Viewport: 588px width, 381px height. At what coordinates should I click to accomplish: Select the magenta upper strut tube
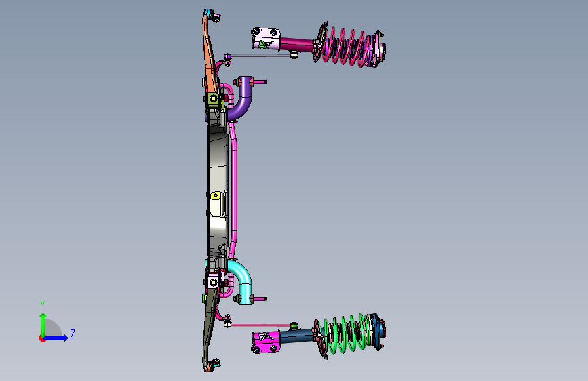pos(297,45)
